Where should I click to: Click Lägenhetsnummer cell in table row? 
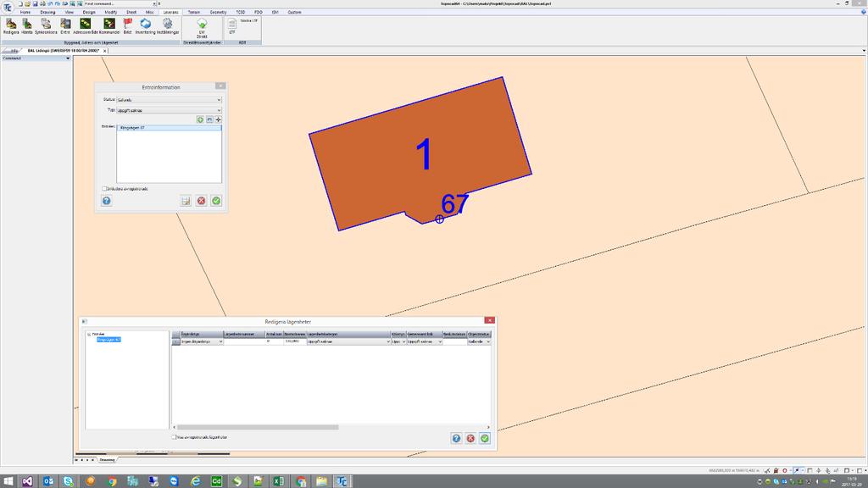point(244,342)
